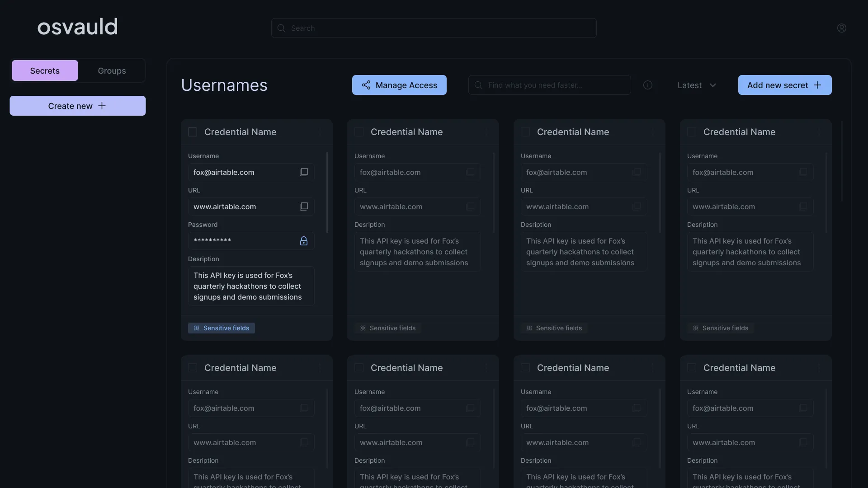Open the Latest sort dropdown

pos(697,85)
